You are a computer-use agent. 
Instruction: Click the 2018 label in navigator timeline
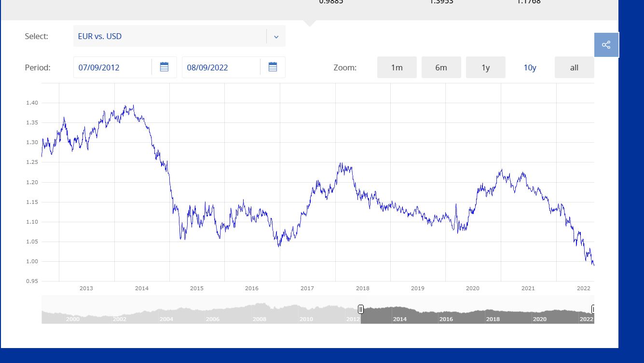click(x=493, y=319)
